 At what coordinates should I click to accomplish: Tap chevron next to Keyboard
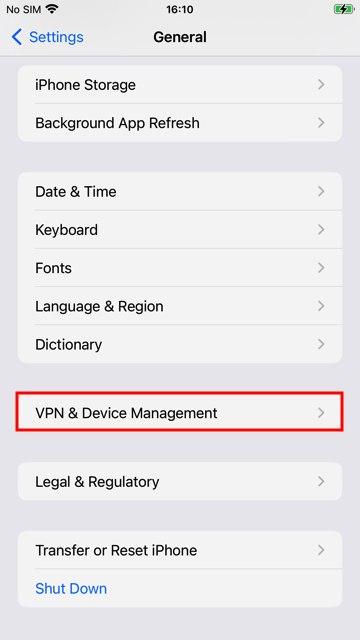click(x=321, y=230)
